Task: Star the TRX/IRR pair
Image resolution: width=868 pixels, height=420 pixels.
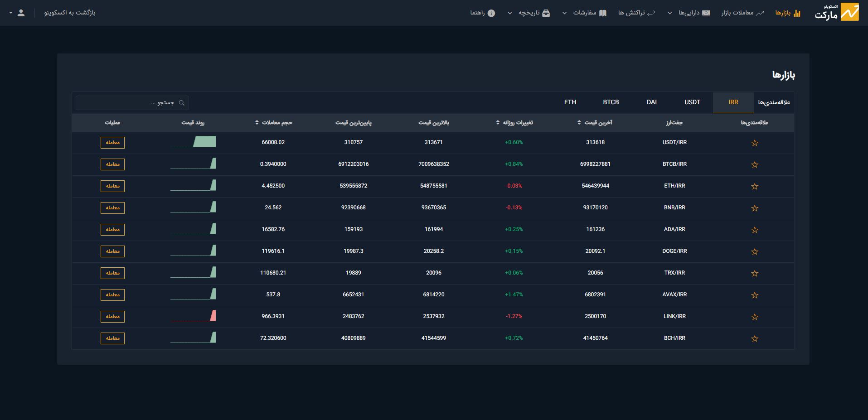Action: pyautogui.click(x=755, y=273)
